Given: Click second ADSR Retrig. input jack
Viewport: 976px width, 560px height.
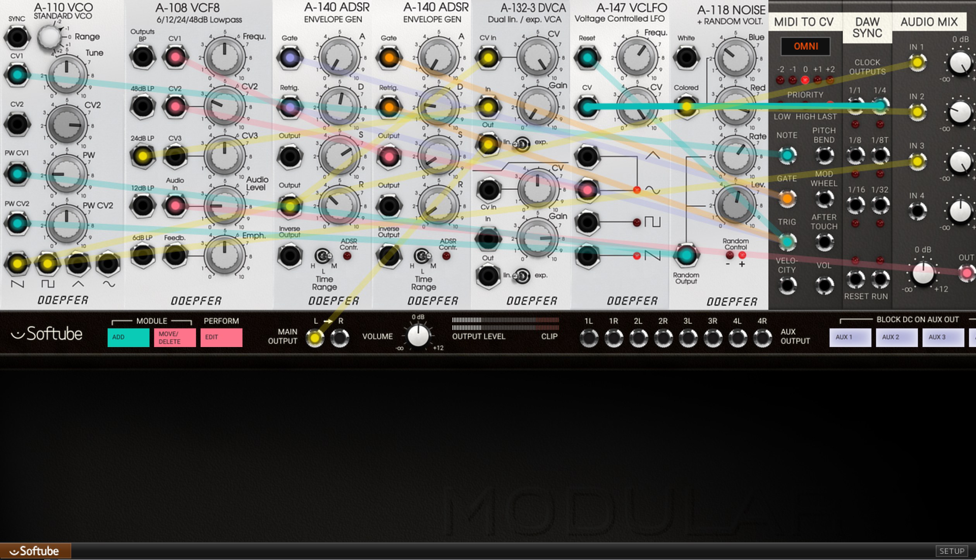Looking at the screenshot, I should pyautogui.click(x=389, y=107).
